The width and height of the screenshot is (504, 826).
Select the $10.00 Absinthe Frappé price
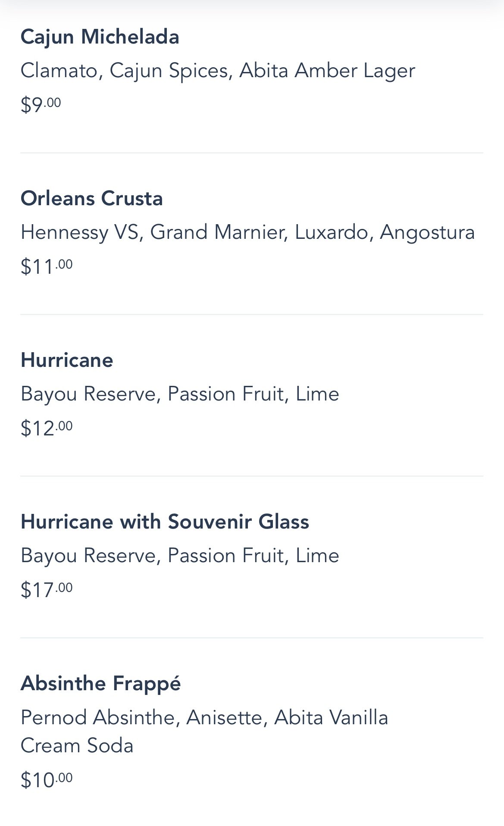46,779
